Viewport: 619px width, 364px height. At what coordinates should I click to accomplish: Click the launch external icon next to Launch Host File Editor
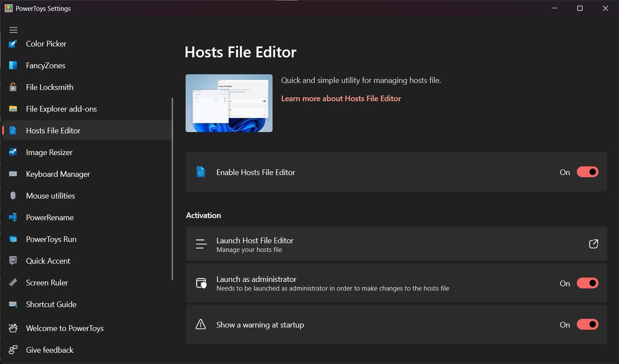[593, 244]
